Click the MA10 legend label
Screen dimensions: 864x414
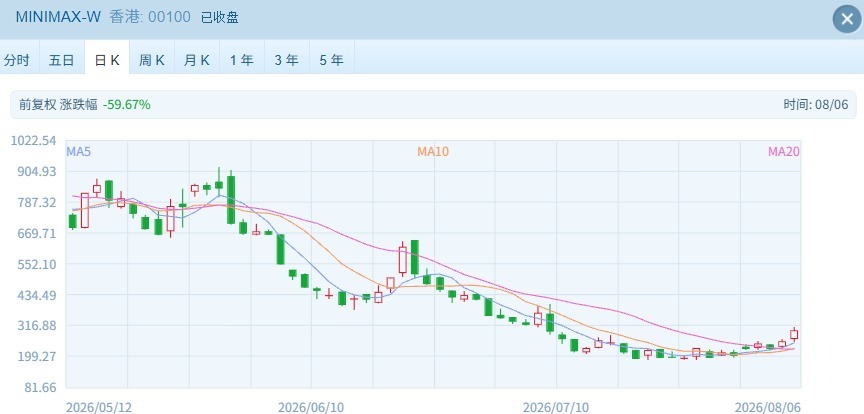pos(433,152)
